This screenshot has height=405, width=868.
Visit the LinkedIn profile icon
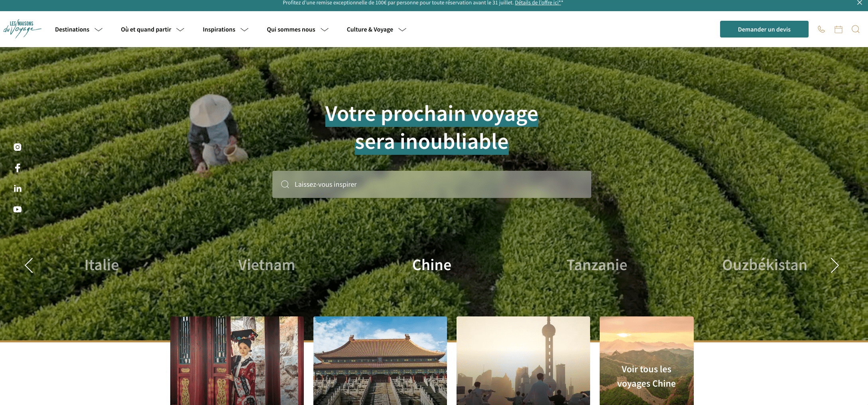[18, 189]
